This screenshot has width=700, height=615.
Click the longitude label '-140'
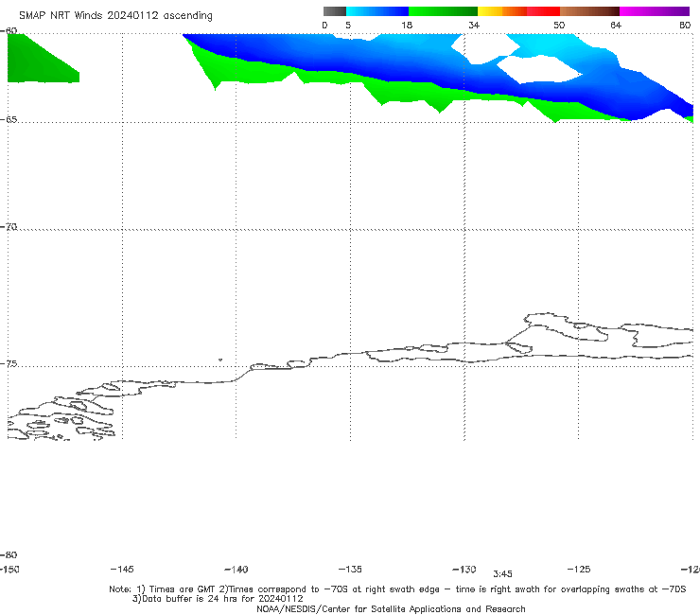pyautogui.click(x=236, y=570)
